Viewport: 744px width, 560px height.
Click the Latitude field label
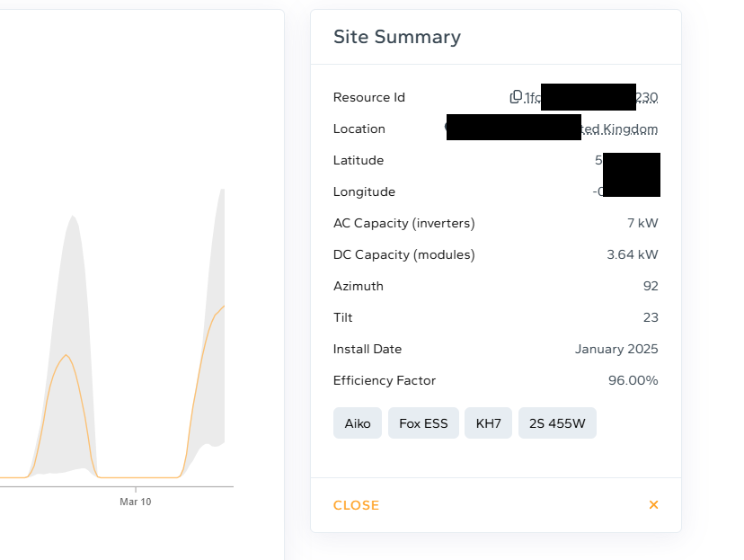(x=358, y=160)
